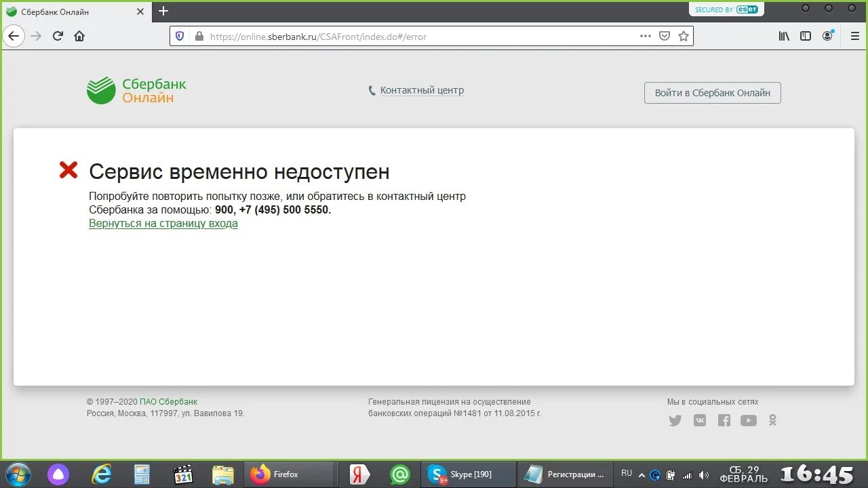
Task: Show hidden tray icons arrow
Action: coord(642,474)
